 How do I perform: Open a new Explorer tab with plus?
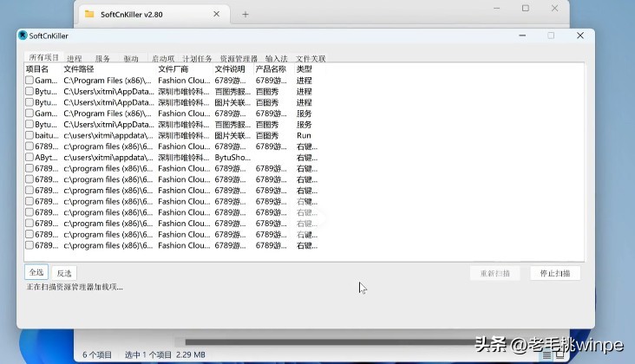point(245,14)
